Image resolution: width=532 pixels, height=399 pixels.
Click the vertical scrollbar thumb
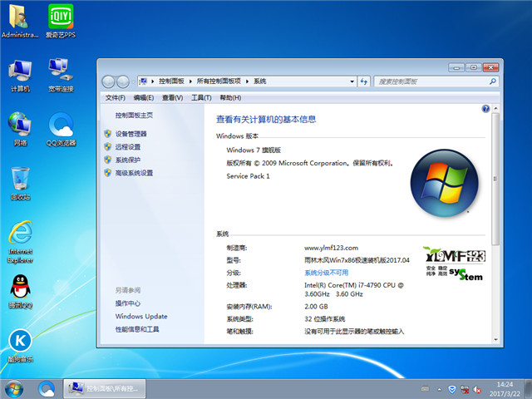click(495, 179)
